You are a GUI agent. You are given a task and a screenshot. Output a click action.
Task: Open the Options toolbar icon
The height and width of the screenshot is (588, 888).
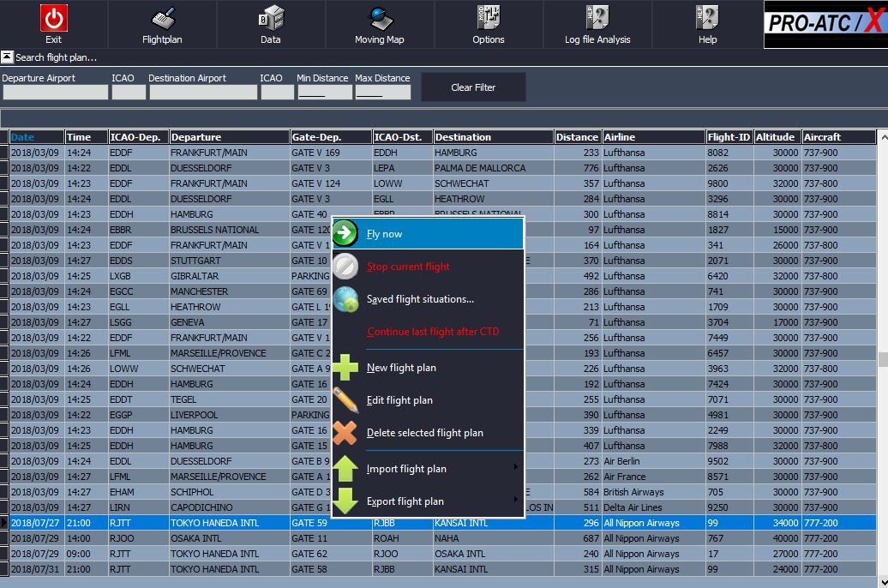tap(489, 17)
